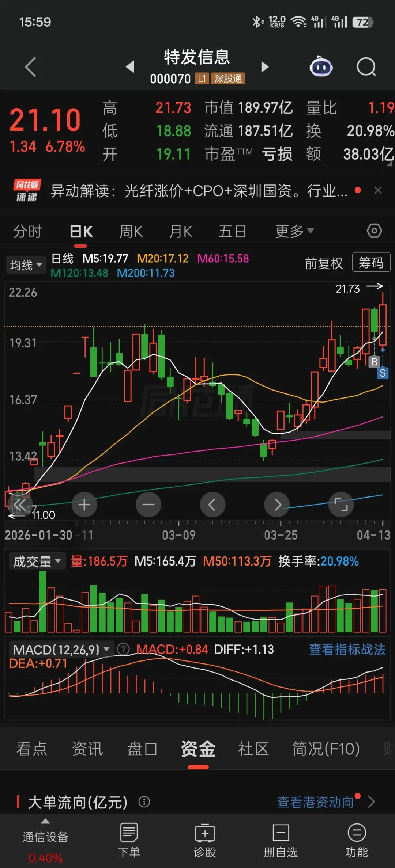This screenshot has height=868, width=395.
Task: Open the 简况(F10) section tab
Action: 326,749
